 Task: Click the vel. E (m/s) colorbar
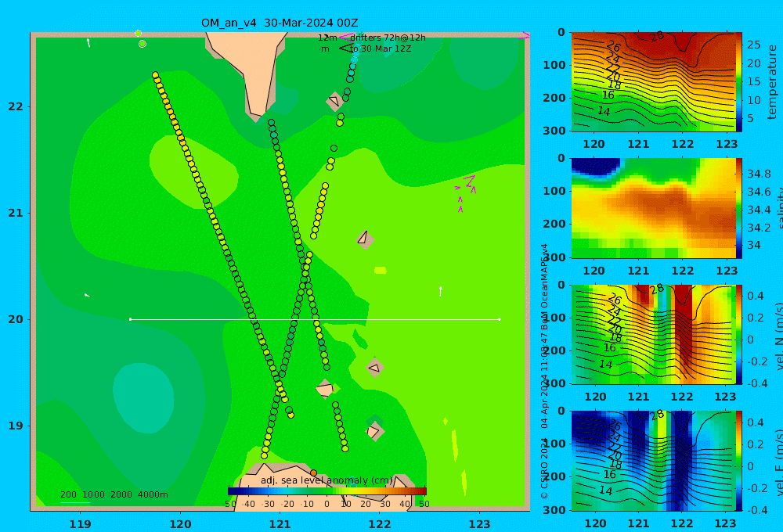[x=739, y=461]
